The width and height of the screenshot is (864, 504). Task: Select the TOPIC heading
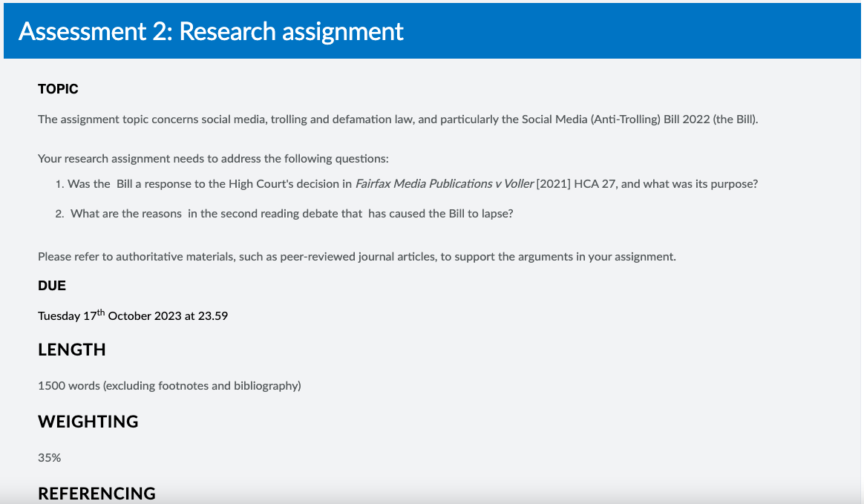pos(57,88)
